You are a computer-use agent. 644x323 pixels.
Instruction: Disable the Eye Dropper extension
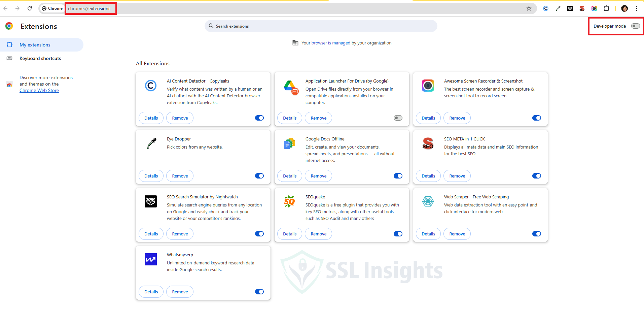click(x=259, y=176)
